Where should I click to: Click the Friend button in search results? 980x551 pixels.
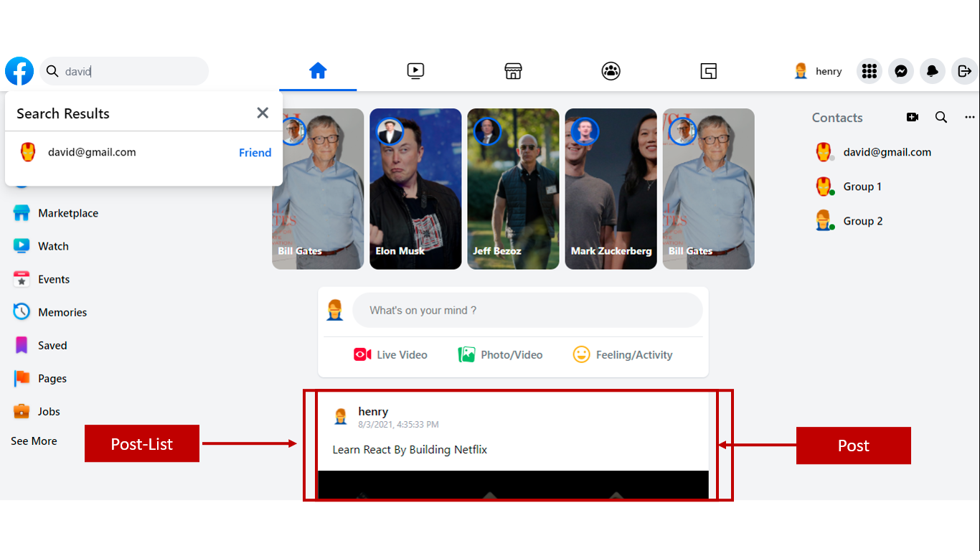(x=255, y=152)
